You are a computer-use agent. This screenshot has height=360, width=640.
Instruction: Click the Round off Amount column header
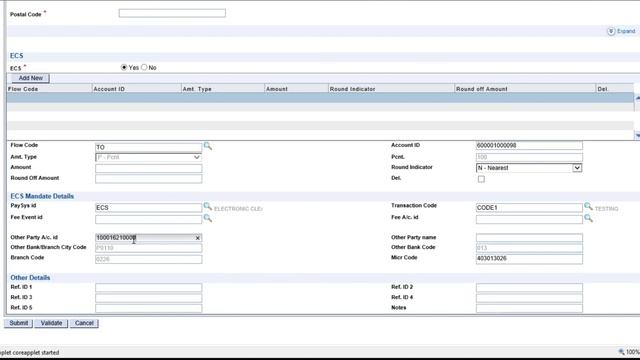525,89
